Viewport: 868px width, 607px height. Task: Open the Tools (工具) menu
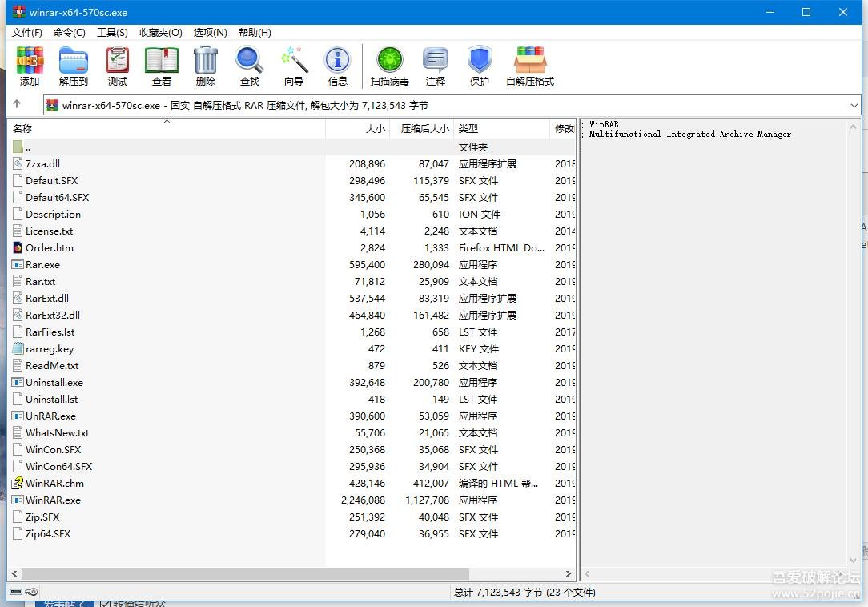tap(112, 33)
